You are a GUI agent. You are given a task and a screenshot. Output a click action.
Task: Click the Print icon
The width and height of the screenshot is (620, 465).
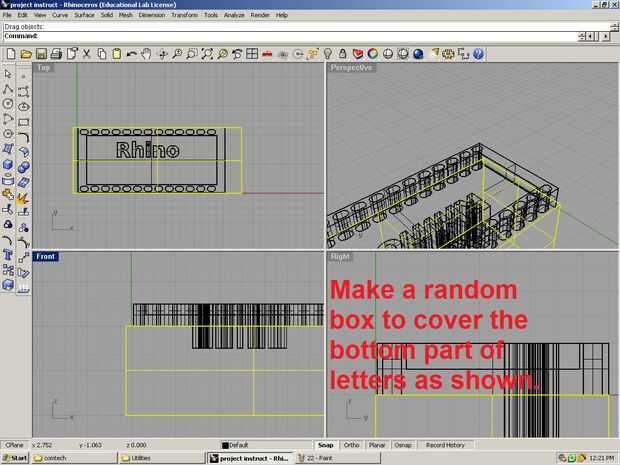[x=56, y=54]
